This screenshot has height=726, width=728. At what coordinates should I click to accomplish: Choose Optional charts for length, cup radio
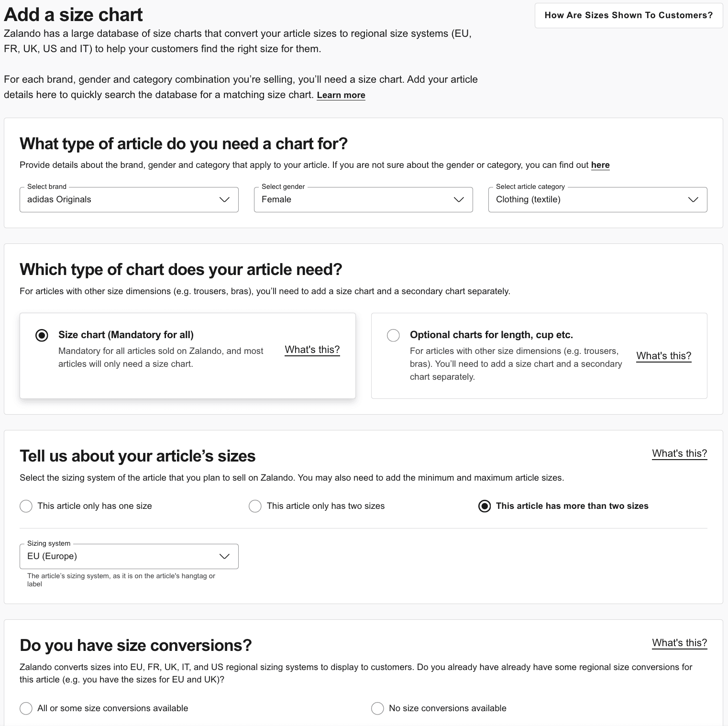393,335
